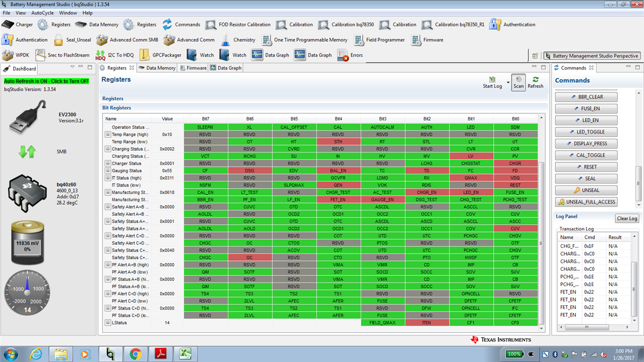Open the Window menu
Viewport: 644px width, 362px height.
coord(68,13)
